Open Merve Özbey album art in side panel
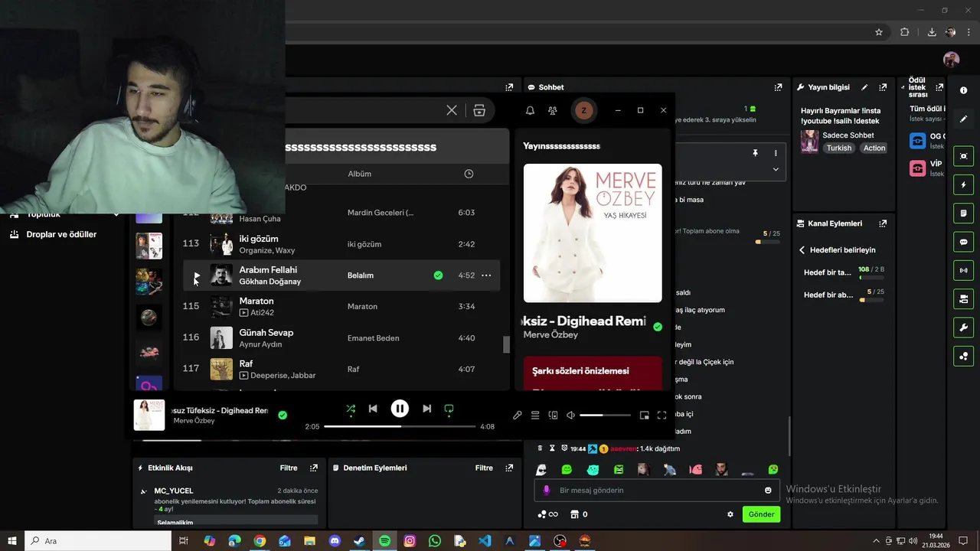The width and height of the screenshot is (980, 551). click(x=593, y=233)
